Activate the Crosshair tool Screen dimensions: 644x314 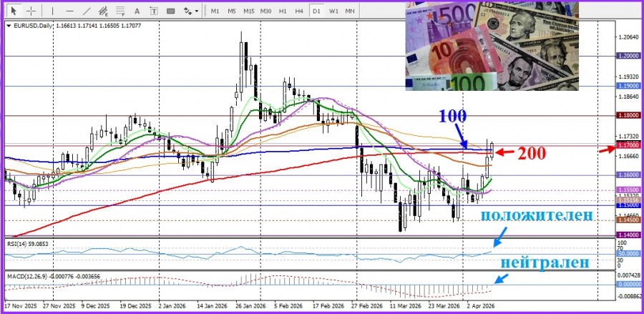[31, 11]
